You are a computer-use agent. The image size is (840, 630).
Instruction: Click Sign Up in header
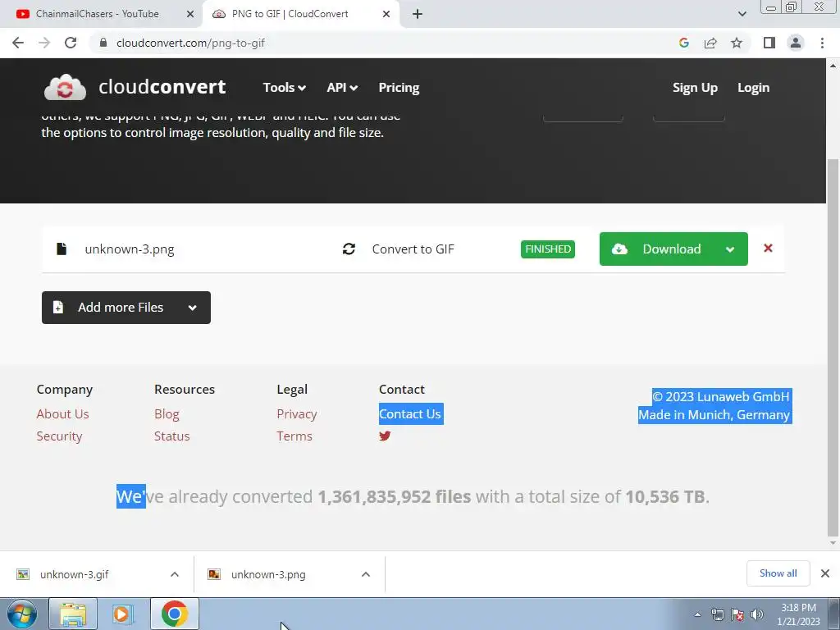tap(695, 87)
